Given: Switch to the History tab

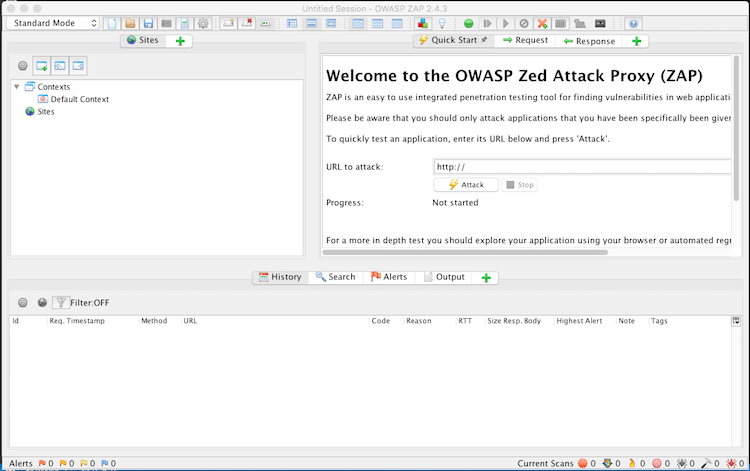Looking at the screenshot, I should 280,277.
